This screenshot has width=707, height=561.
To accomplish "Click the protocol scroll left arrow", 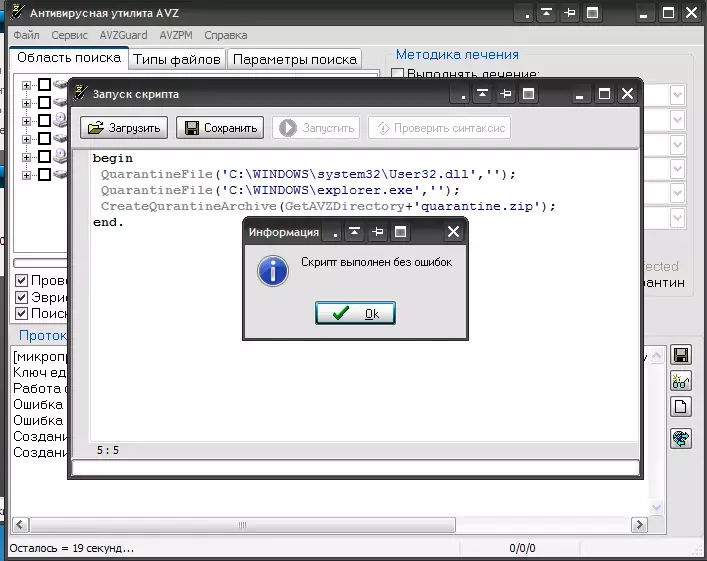I will point(19,525).
